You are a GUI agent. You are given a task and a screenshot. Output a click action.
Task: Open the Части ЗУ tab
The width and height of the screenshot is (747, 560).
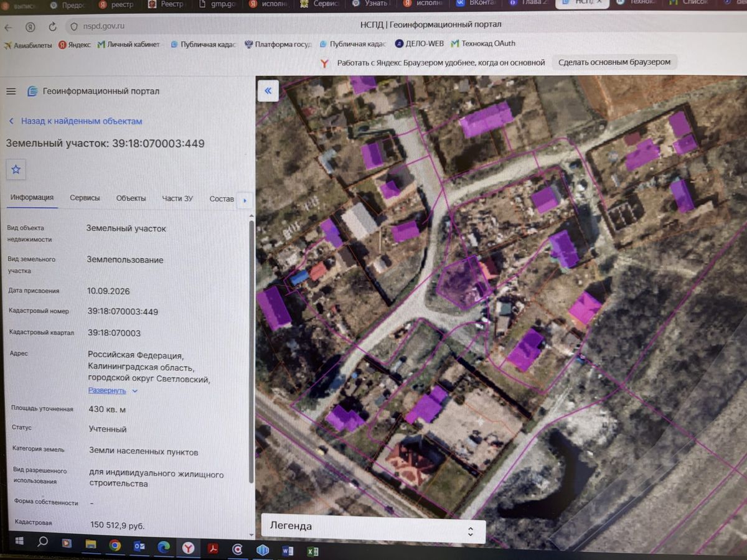177,198
